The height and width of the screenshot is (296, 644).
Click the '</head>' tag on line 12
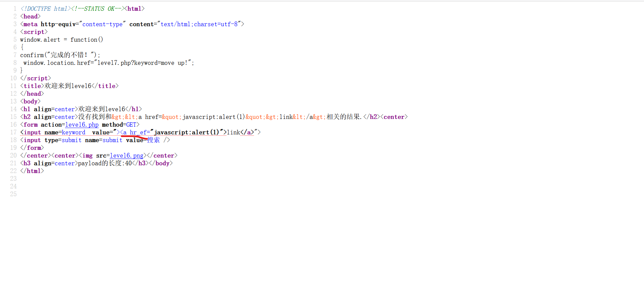click(x=32, y=94)
